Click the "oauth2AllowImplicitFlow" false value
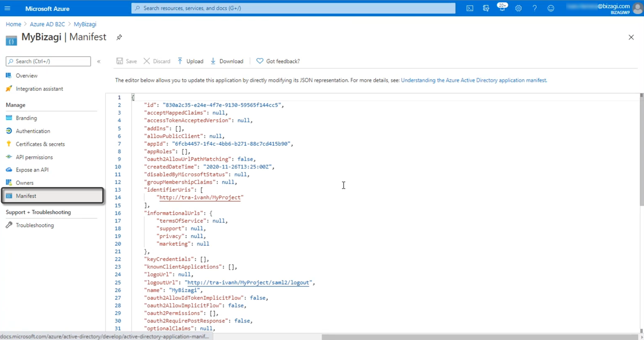Image resolution: width=644 pixels, height=340 pixels. point(236,305)
